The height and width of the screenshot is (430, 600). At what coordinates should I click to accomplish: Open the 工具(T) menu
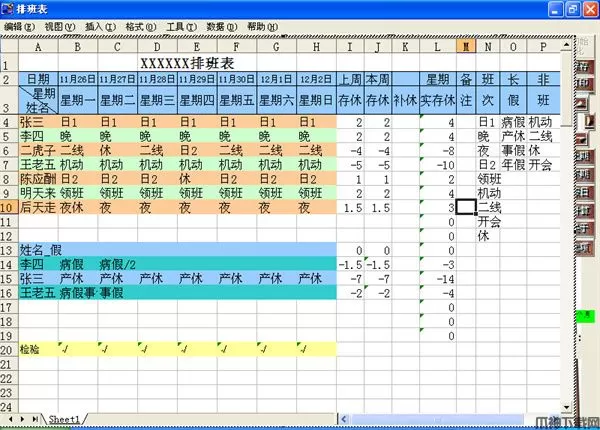(x=181, y=27)
